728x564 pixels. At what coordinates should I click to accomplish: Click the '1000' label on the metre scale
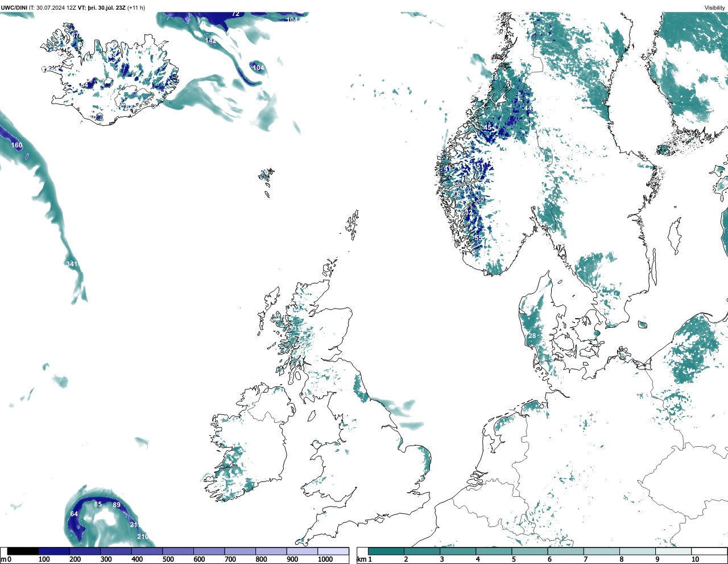[x=325, y=559]
